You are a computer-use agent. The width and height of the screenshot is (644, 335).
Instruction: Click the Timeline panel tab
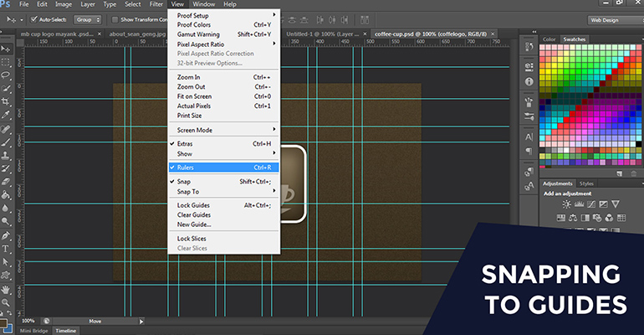(x=66, y=331)
